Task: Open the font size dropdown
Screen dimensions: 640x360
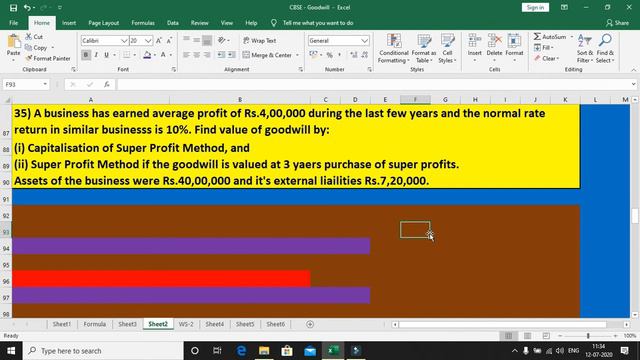Action: 148,40
